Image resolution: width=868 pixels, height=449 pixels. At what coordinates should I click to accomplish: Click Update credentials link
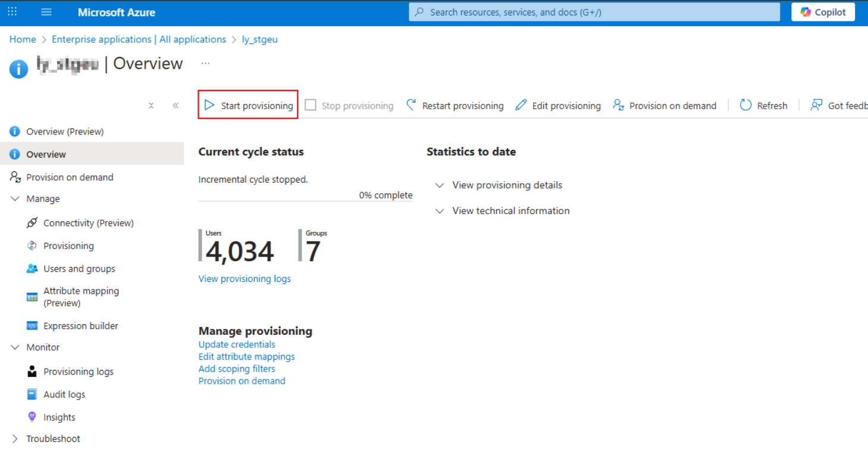(x=237, y=344)
